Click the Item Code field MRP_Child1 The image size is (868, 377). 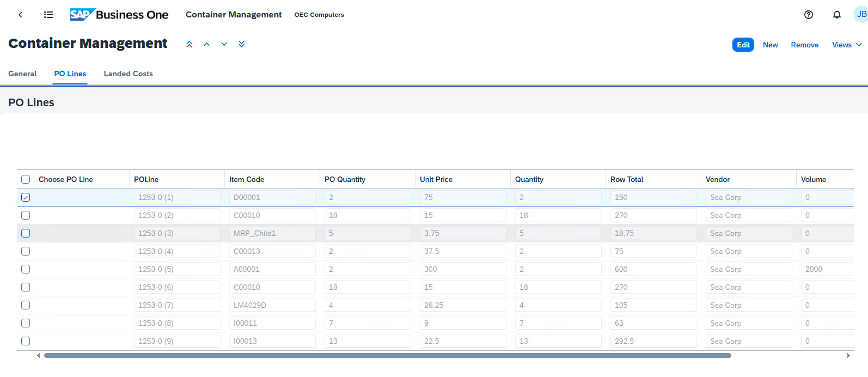click(x=272, y=233)
